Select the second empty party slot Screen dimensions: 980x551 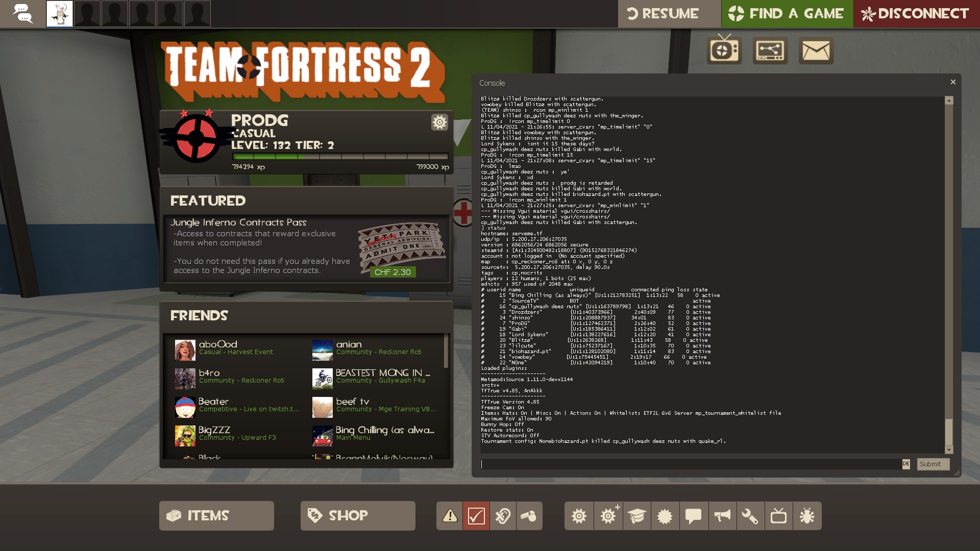[115, 14]
